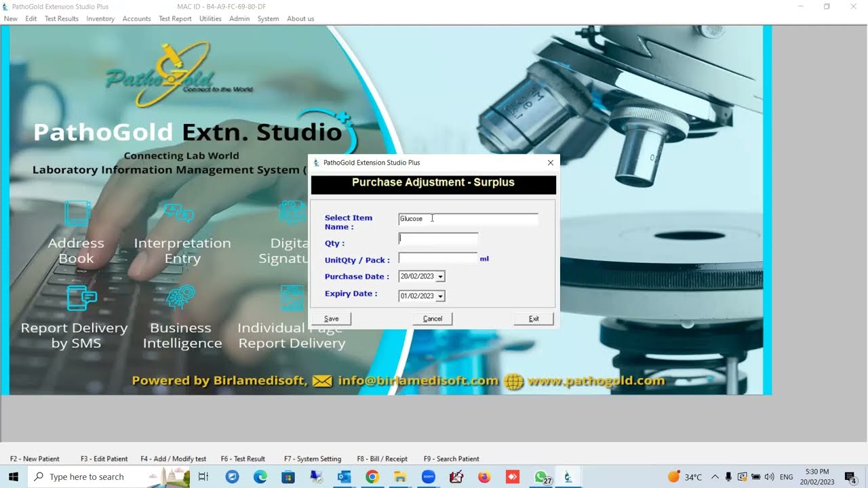Click the Interpretation Entry icon

point(179,213)
